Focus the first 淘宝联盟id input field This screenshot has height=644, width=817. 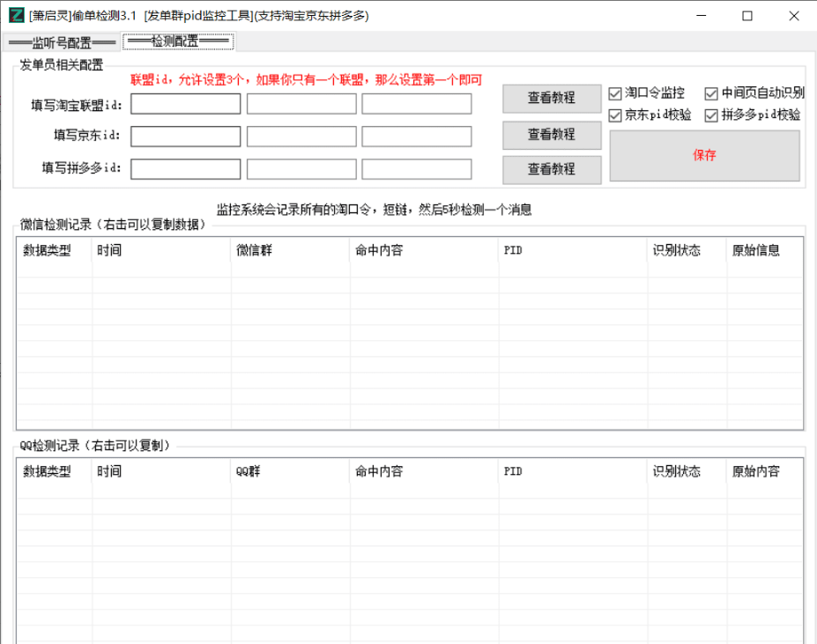tap(185, 104)
